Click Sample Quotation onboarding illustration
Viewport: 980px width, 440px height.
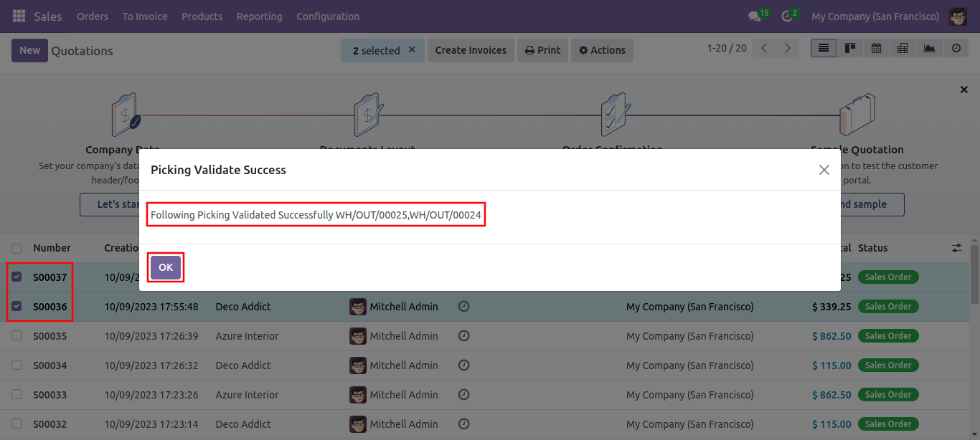click(x=857, y=115)
